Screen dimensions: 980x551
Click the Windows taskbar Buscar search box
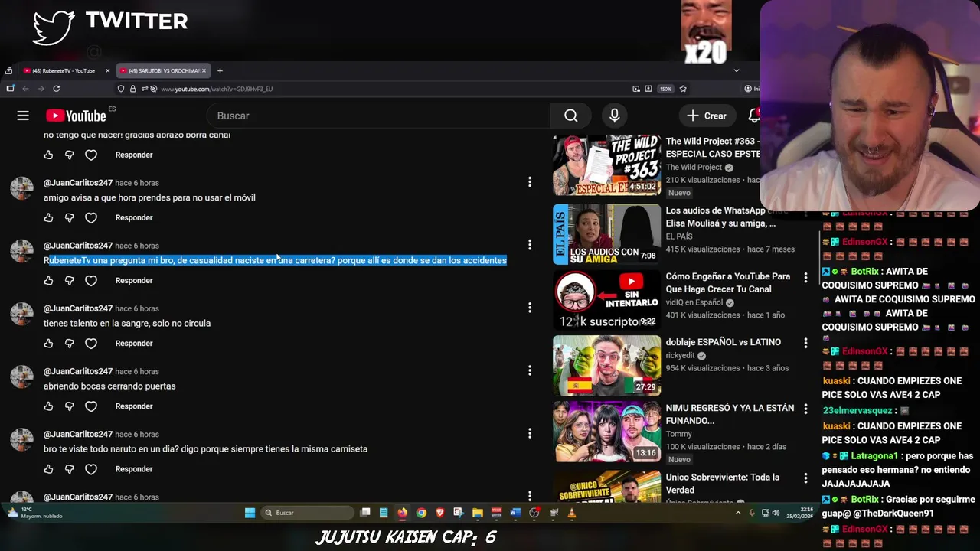308,513
